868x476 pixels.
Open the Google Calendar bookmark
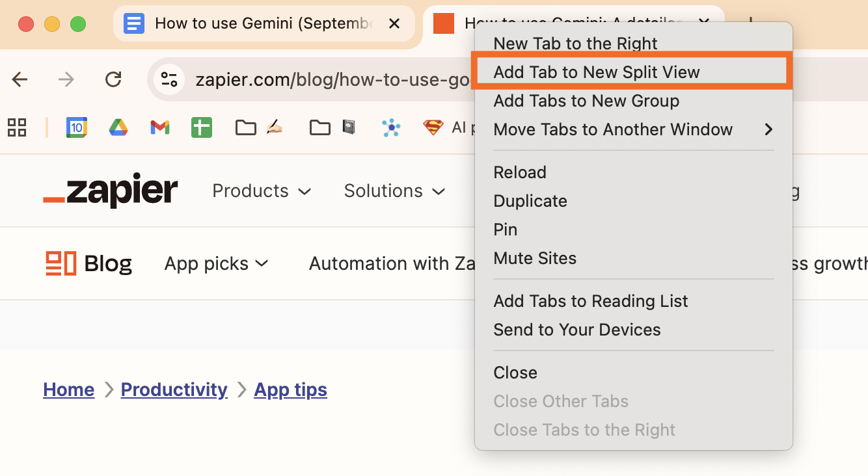click(77, 127)
